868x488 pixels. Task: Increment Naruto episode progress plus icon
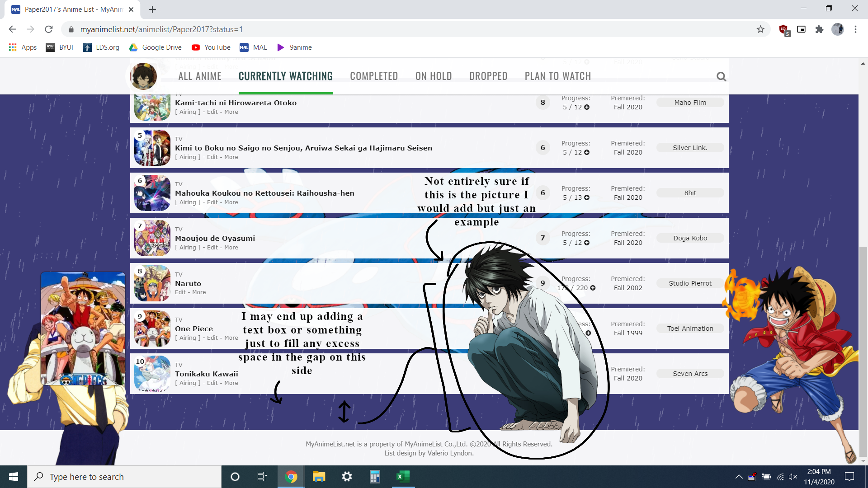click(593, 288)
